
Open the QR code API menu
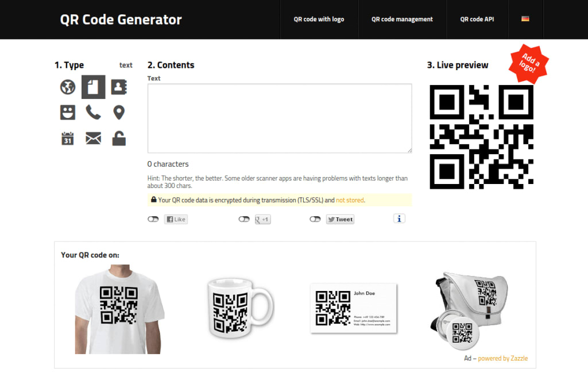477,19
